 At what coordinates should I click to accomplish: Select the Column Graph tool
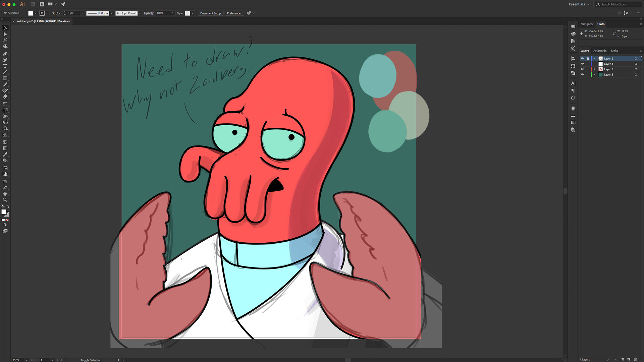(x=5, y=174)
